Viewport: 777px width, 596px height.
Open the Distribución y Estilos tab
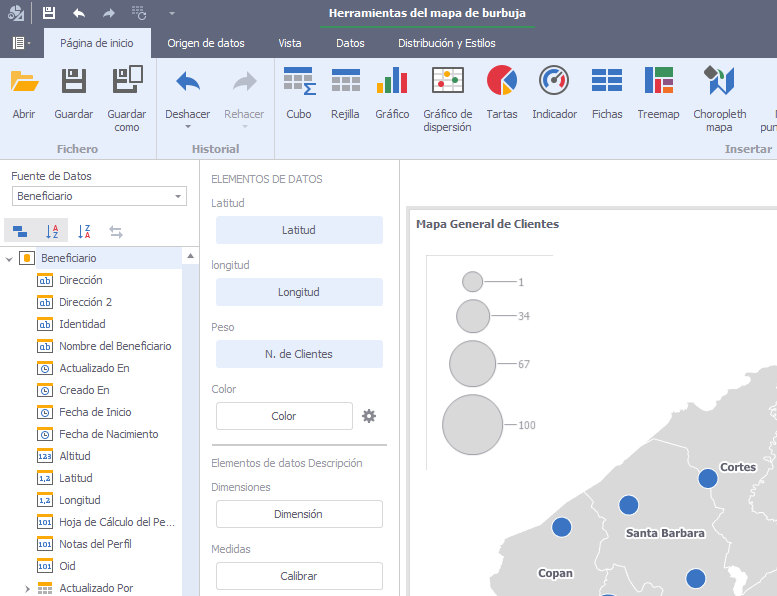coord(446,43)
